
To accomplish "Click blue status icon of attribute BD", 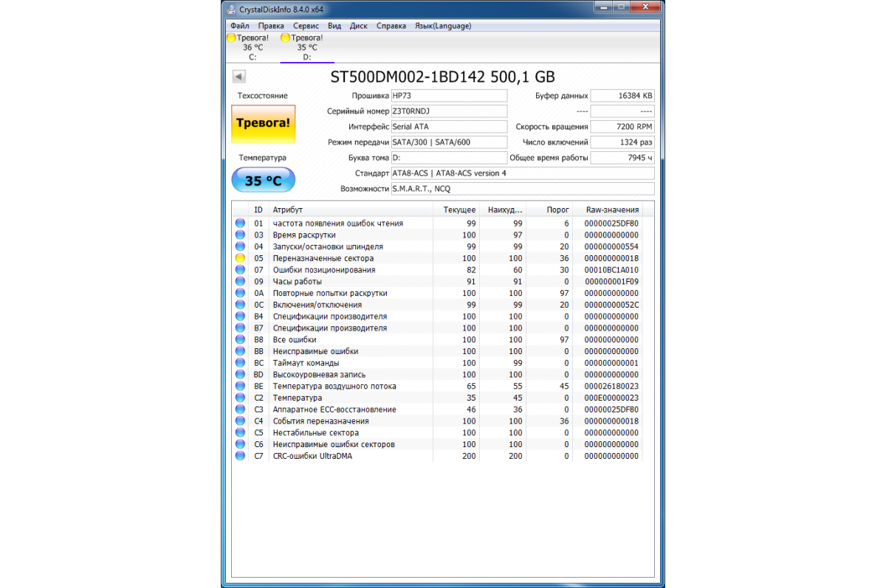I will point(240,375).
